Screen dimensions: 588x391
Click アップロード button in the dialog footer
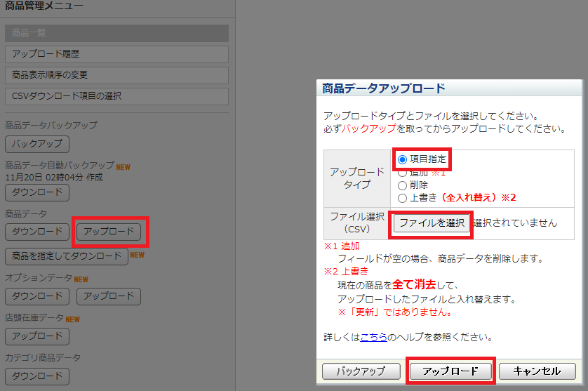450,371
